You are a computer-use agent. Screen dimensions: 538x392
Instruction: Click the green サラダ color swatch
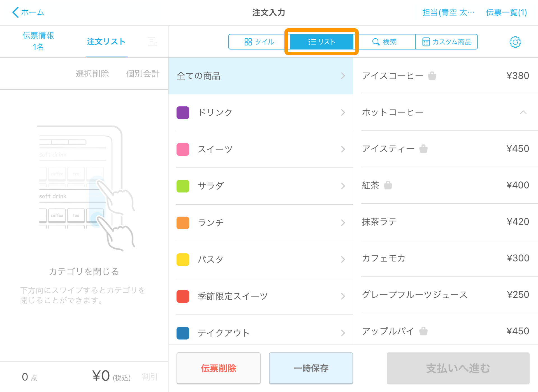[x=183, y=186]
